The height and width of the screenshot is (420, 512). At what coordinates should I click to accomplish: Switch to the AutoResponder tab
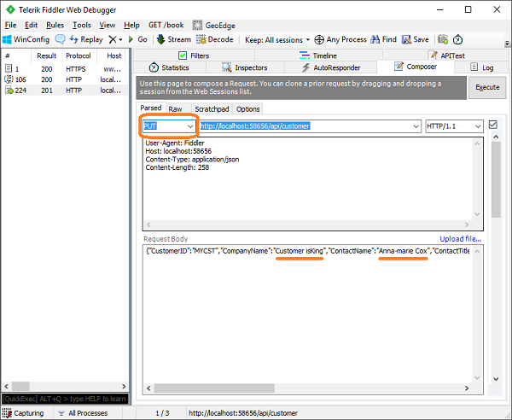330,67
